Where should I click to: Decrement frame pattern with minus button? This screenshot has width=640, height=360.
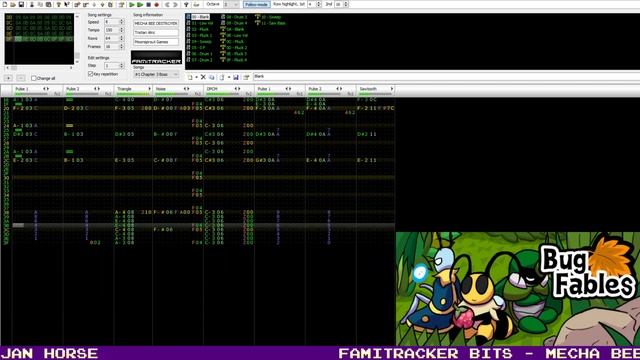click(21, 78)
